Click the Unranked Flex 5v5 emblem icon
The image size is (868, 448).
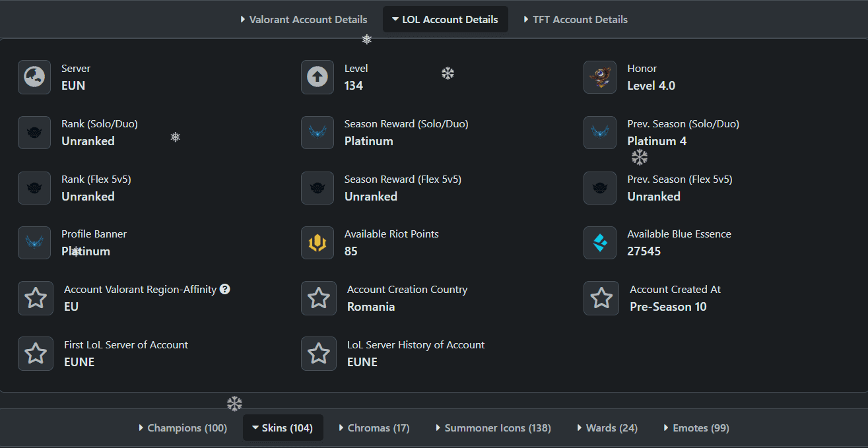pos(34,188)
